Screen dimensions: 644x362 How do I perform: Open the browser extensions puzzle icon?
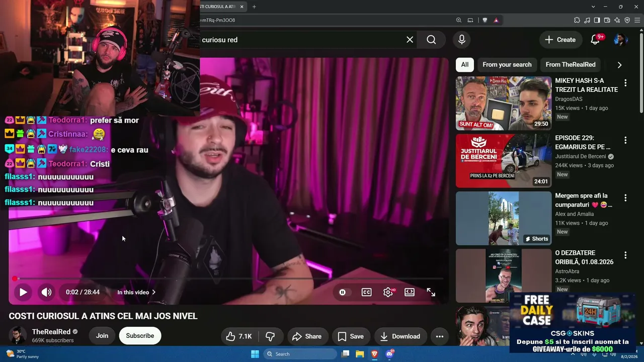tap(577, 20)
